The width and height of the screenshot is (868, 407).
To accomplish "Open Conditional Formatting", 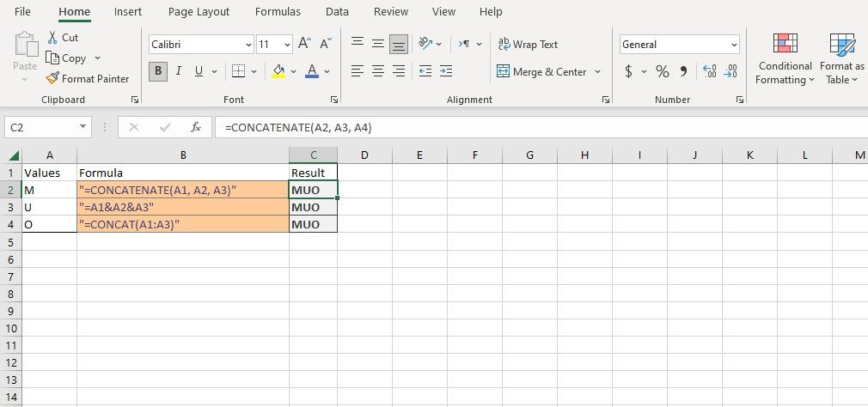I will pyautogui.click(x=785, y=58).
